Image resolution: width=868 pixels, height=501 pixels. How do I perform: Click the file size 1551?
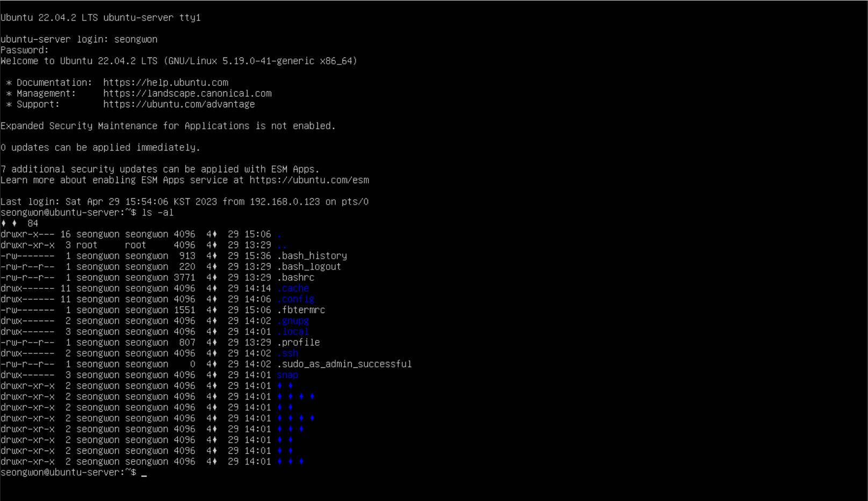pyautogui.click(x=184, y=310)
